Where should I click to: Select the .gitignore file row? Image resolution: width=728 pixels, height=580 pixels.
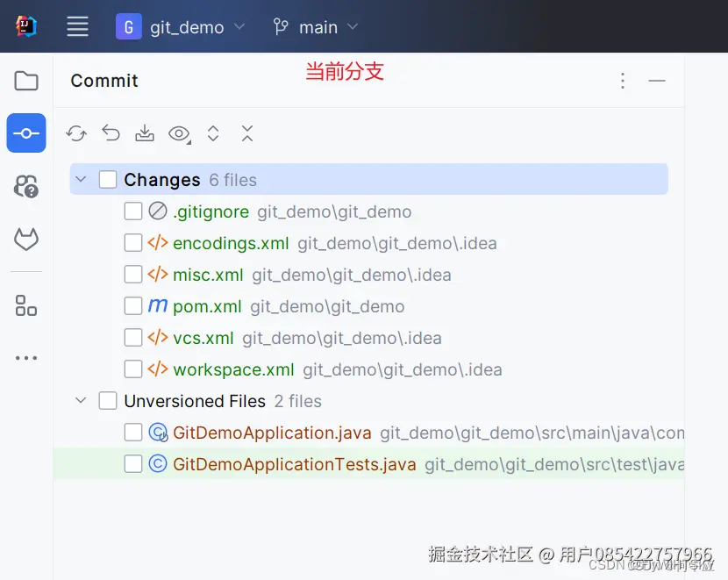[x=369, y=211]
